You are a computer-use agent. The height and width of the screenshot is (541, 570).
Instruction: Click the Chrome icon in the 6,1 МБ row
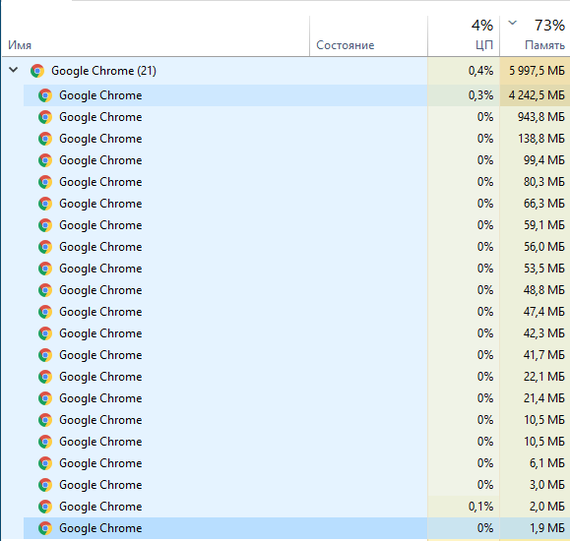(45, 463)
